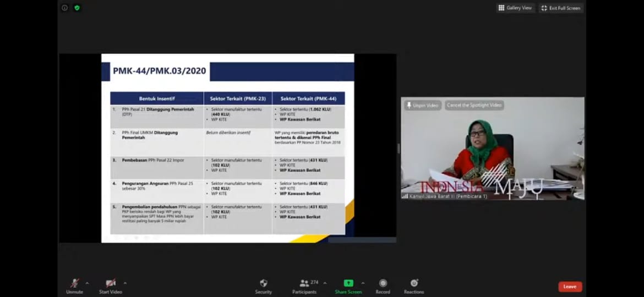
Task: Click the green Share Screen icon
Action: click(348, 283)
